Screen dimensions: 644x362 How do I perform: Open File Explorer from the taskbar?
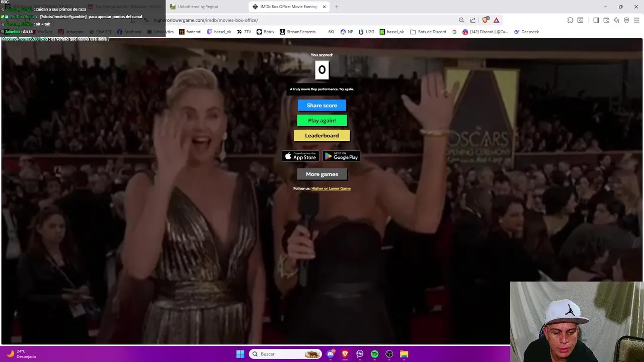[404, 354]
